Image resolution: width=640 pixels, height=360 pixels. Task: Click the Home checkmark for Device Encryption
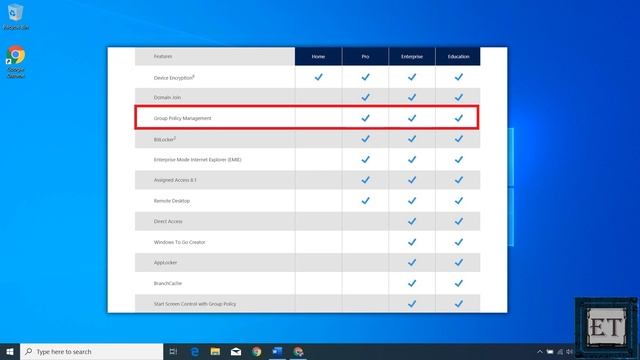click(318, 77)
